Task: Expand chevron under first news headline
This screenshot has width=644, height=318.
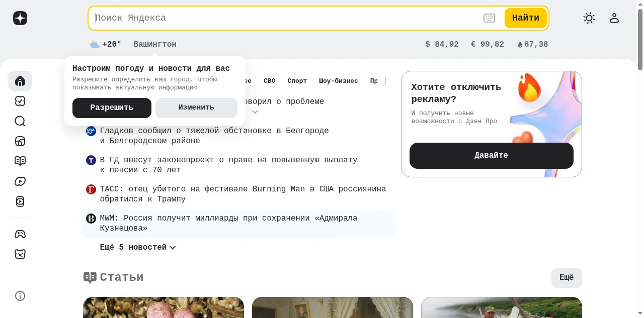Action: tap(255, 112)
